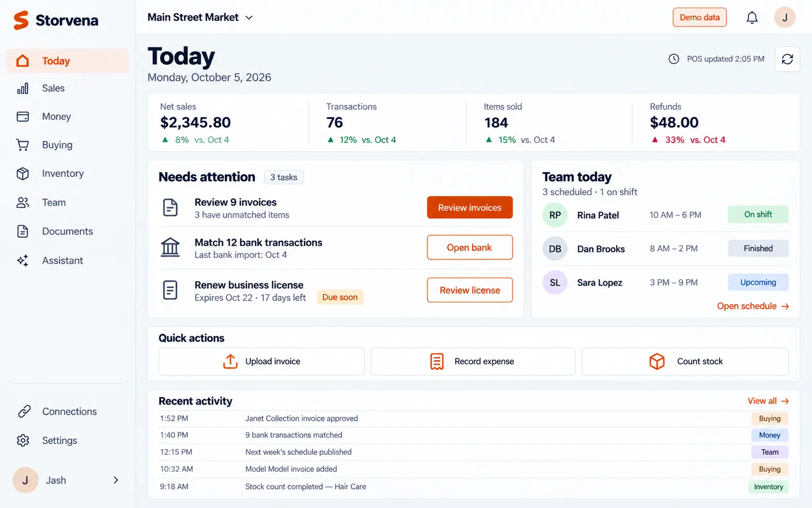Open Settings in the sidebar

[68, 440]
